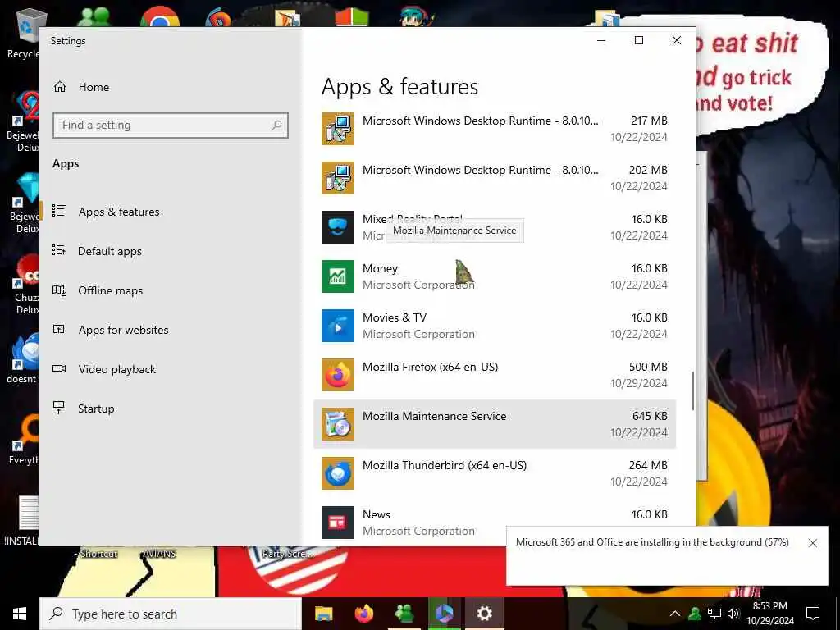The image size is (840, 630).
Task: Click the Apps for websites sidebar icon
Action: 59,330
